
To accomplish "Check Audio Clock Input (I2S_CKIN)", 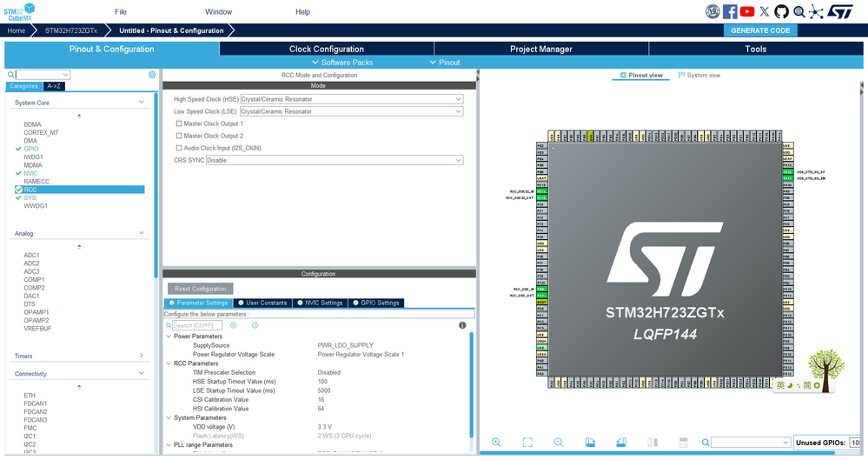I will point(179,148).
